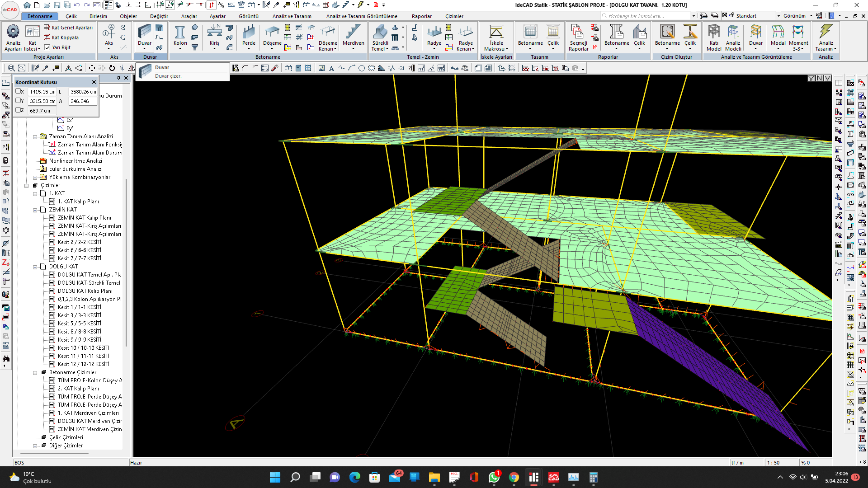Image resolution: width=868 pixels, height=488 pixels.
Task: Collapse the DOLGU KAT tree node
Action: [x=35, y=267]
